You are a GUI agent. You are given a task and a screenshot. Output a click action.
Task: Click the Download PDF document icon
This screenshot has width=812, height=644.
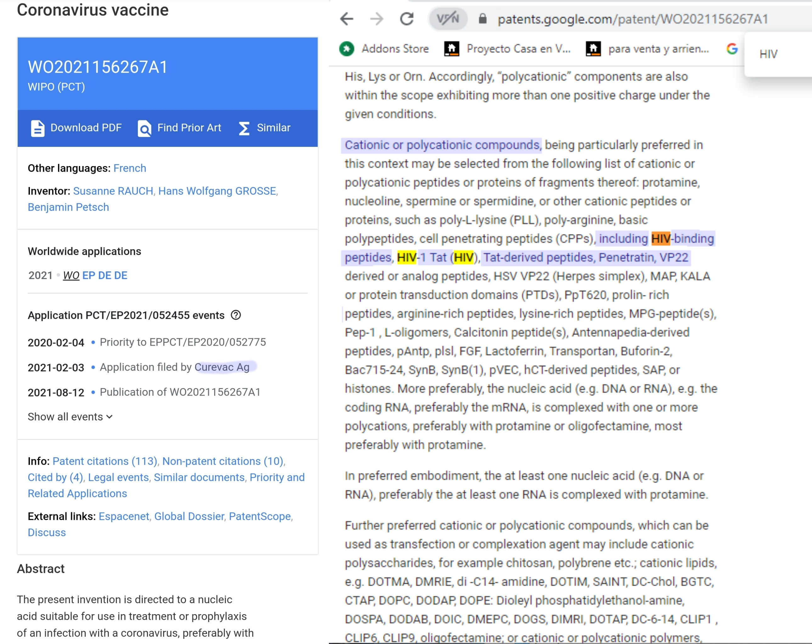coord(38,128)
